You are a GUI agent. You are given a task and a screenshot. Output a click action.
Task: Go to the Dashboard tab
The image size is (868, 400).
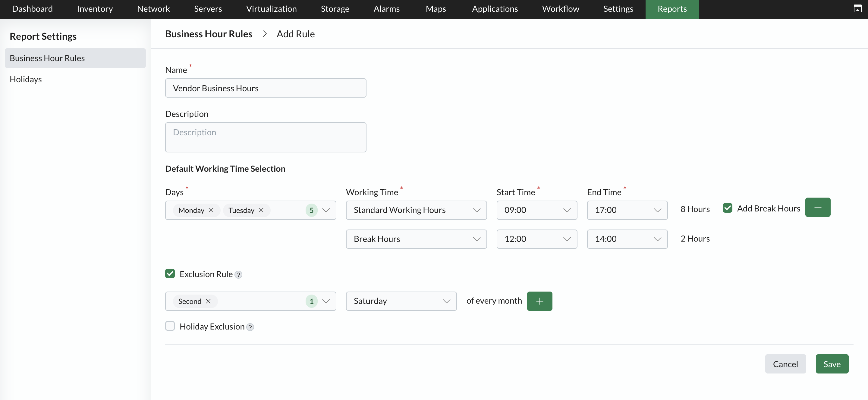[32, 9]
